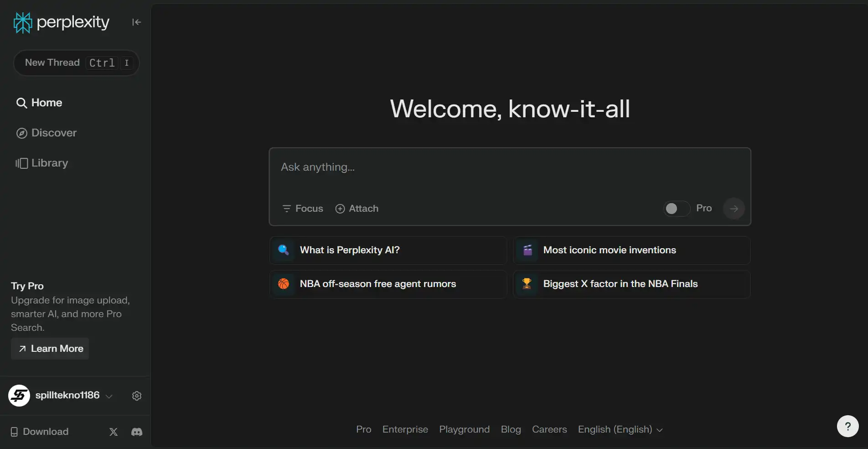This screenshot has height=449, width=868.
Task: Click the Download app link
Action: pos(39,432)
